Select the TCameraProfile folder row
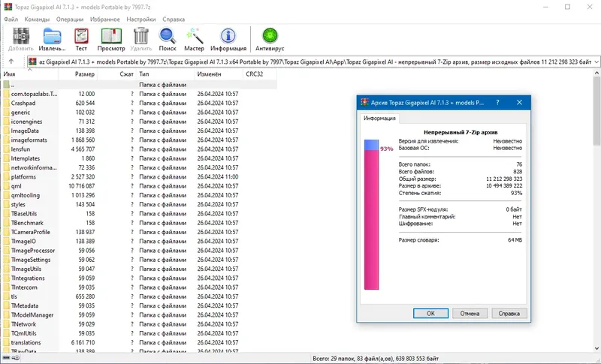This screenshot has height=364, width=601. coord(138,232)
